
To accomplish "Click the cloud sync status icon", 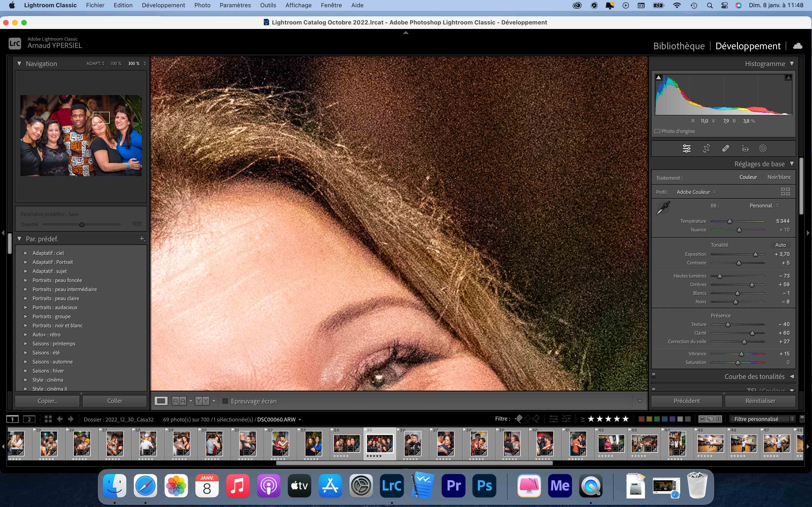I will pyautogui.click(x=797, y=46).
